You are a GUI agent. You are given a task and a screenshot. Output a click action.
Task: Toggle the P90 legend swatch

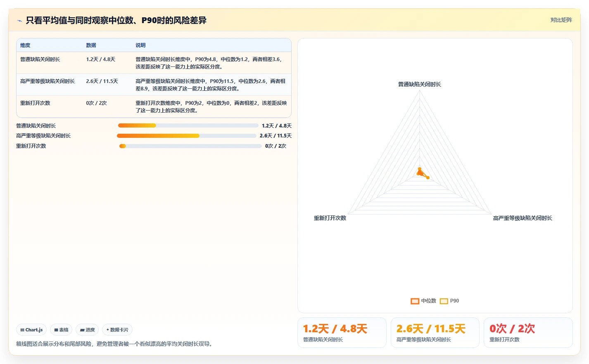[444, 301]
